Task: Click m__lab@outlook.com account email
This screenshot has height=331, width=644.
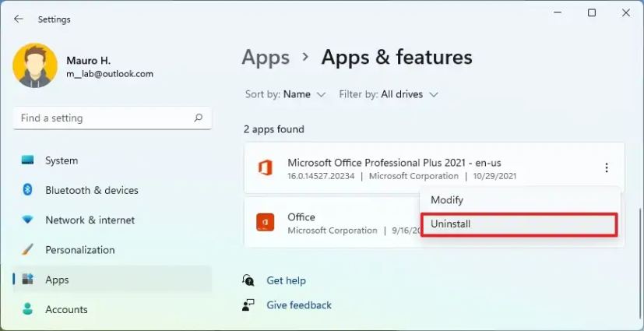Action: pos(110,74)
